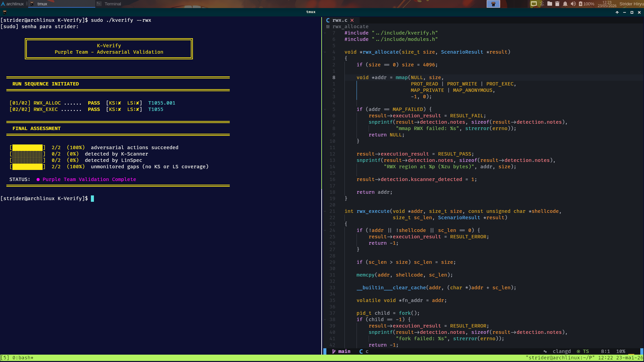Click the unmonitored gaps progress bar
The height and width of the screenshot is (362, 644).
click(28, 167)
